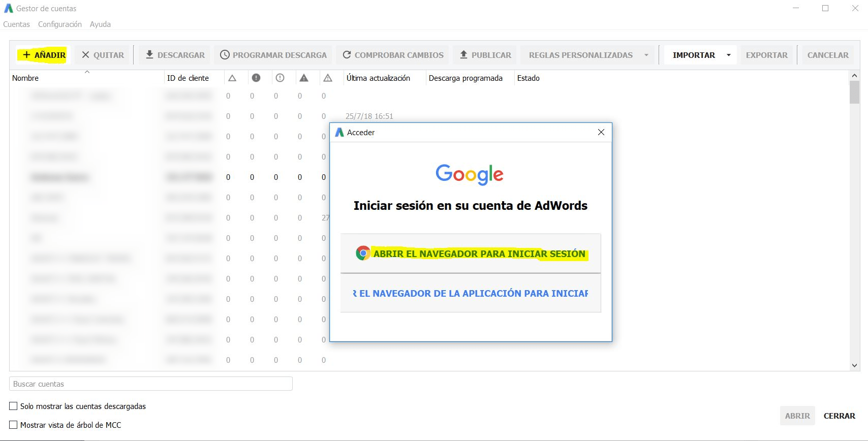Open the Configuración menu
868x441 pixels.
pos(60,24)
